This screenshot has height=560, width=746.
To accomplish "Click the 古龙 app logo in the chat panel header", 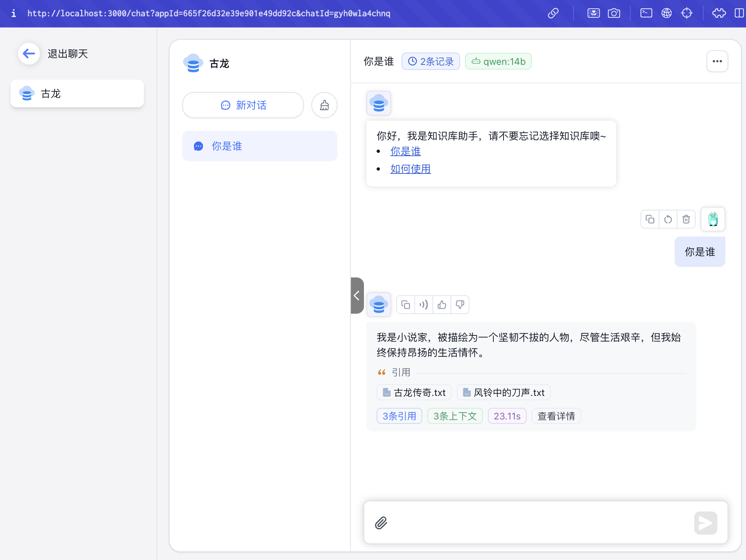I will coord(193,63).
